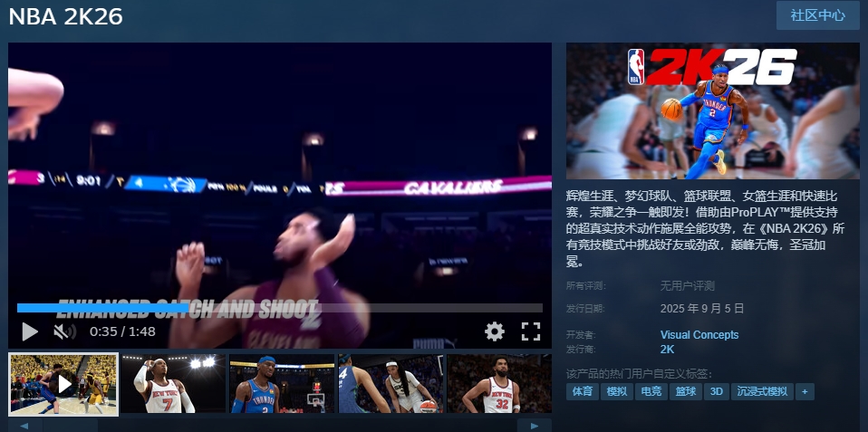
Task: Click the NBA 2K26 page title
Action: [66, 16]
